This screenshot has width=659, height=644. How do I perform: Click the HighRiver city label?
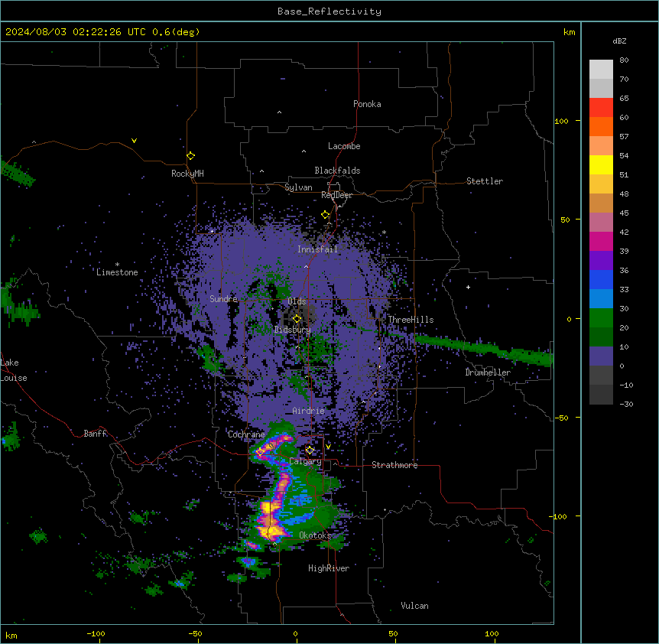click(329, 568)
